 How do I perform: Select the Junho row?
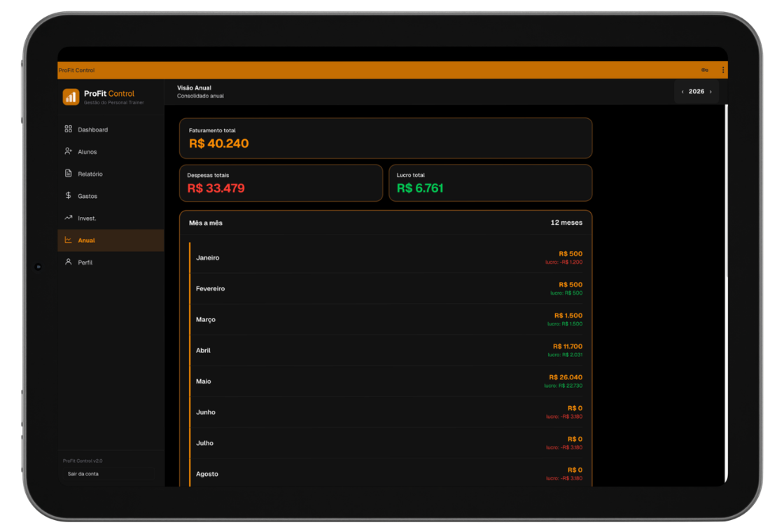(386, 412)
